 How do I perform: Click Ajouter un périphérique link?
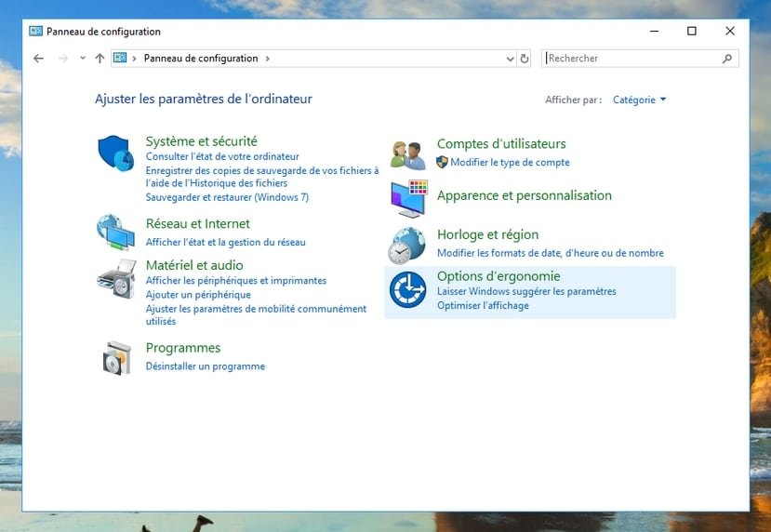(198, 295)
